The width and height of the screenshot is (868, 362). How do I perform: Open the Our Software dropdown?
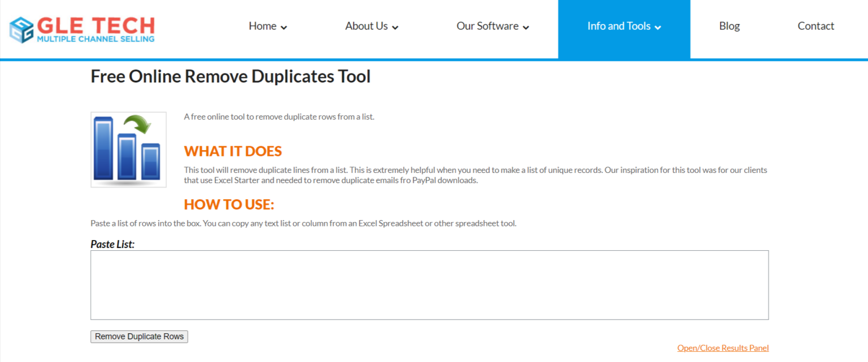tap(487, 26)
